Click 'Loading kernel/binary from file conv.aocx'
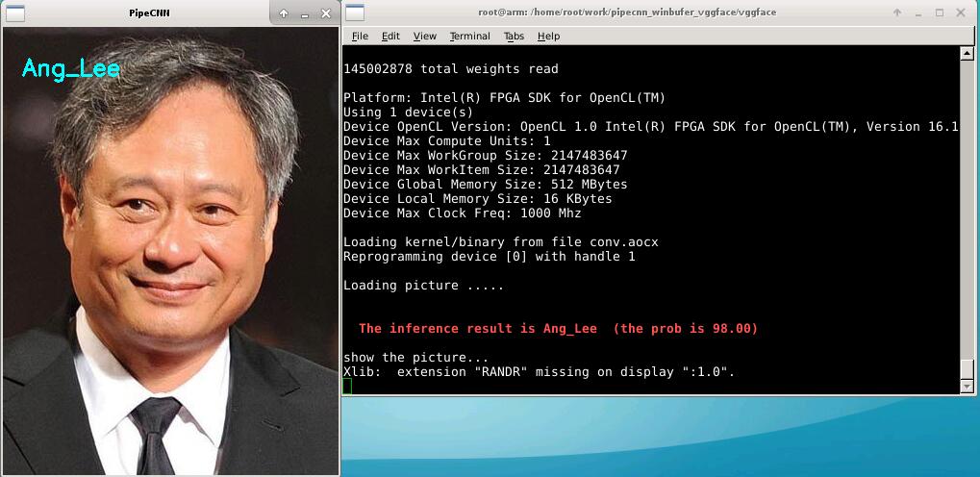Screen dimensions: 980x477 coord(501,241)
